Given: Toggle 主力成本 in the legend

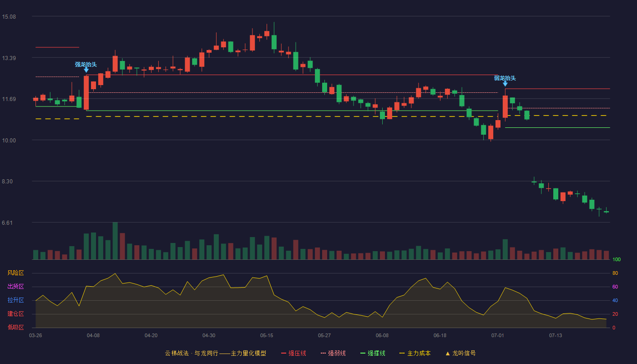Looking at the screenshot, I should pyautogui.click(x=415, y=353).
